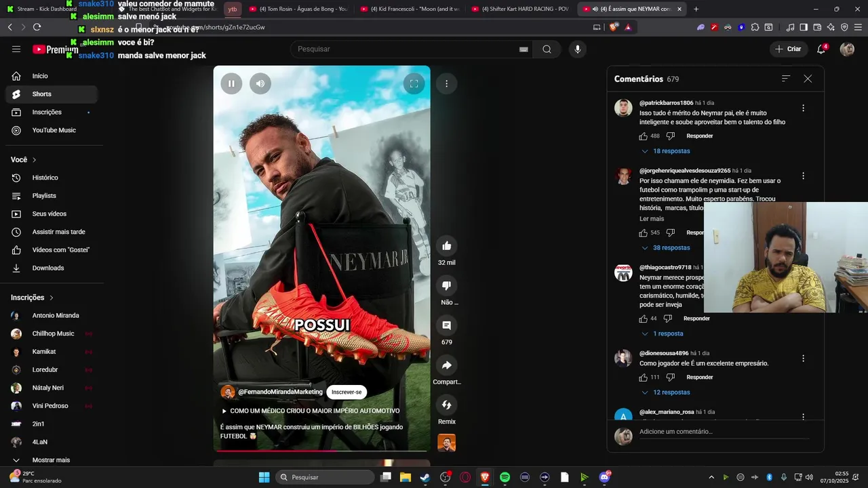
Task: Like the dionesousa4896 comment
Action: (644, 378)
